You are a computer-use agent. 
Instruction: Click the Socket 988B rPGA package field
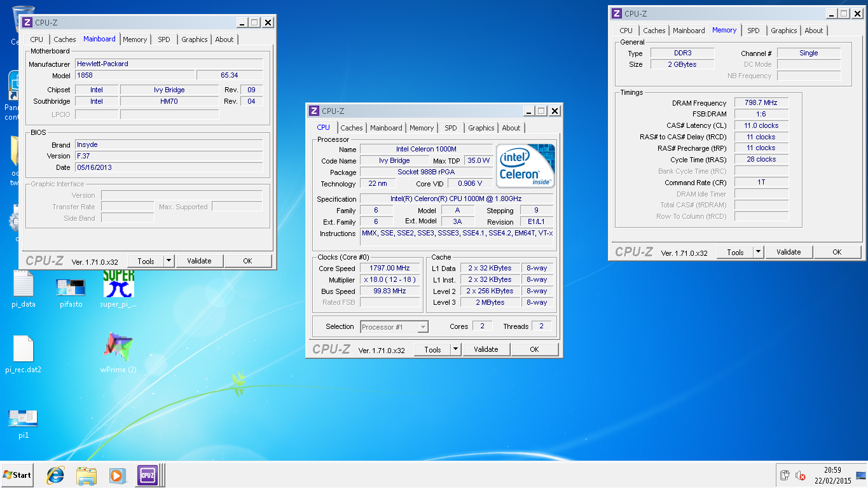click(426, 172)
